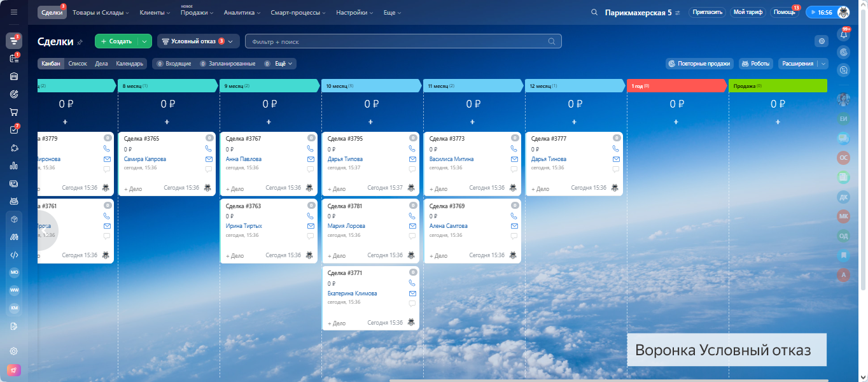Open the hamburger menu in the left sidebar
Screen dimensions: 868x382
tap(14, 12)
